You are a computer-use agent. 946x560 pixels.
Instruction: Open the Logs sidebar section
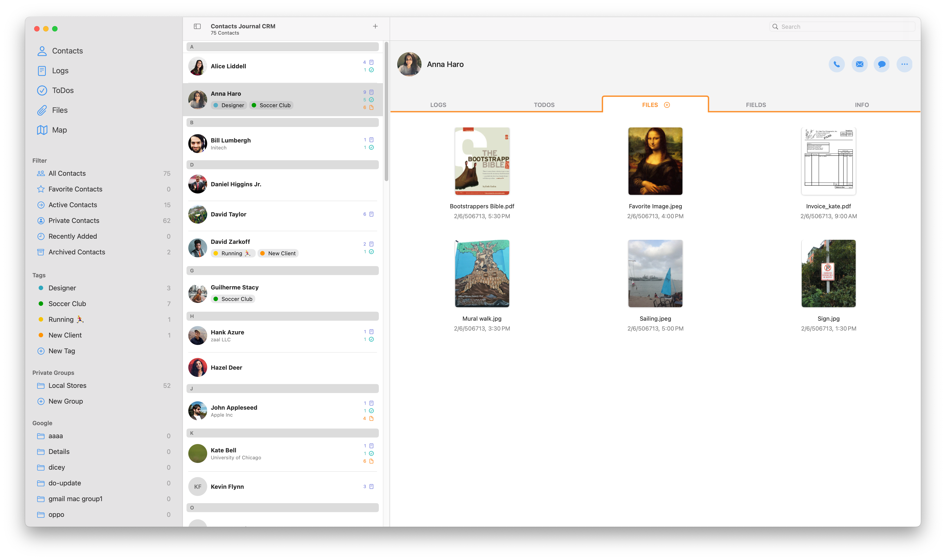(53, 71)
